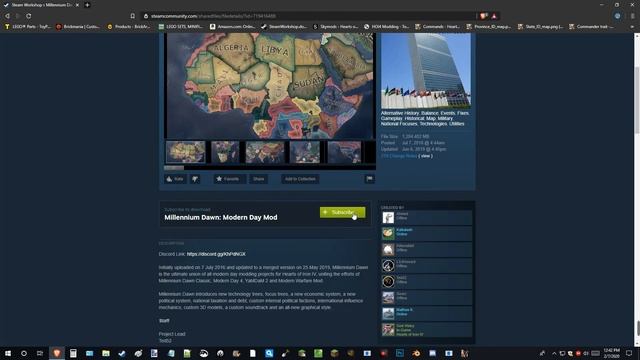Click the page vertical scrollbar
640x360 pixels.
coord(637,190)
